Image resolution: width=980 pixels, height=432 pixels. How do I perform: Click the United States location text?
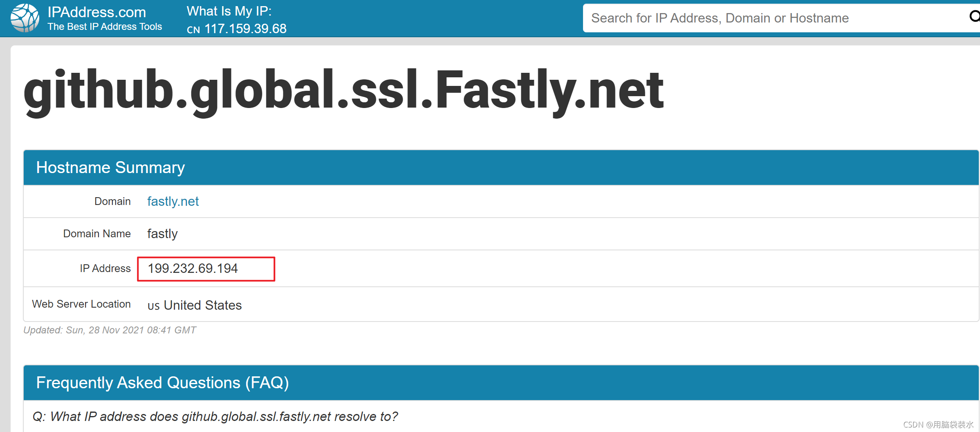[203, 305]
